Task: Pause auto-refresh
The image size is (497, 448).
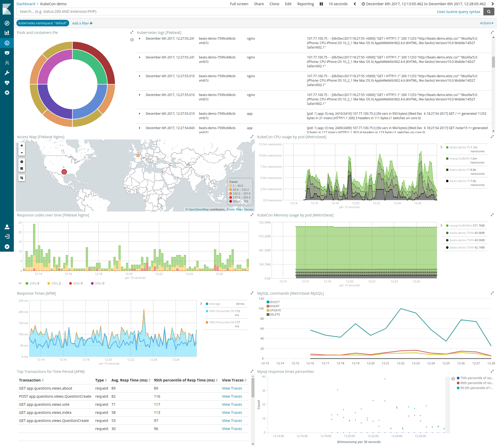Action: click(321, 4)
